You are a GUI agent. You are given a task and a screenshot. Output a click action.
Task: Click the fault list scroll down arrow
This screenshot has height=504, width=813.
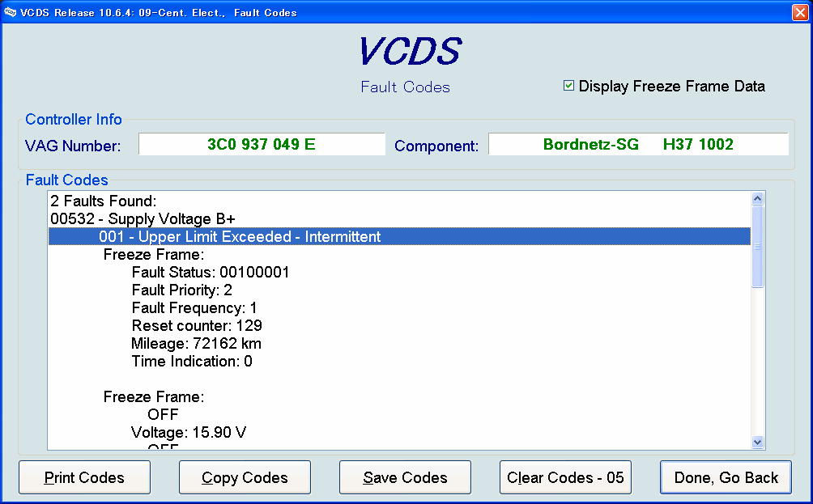point(757,442)
